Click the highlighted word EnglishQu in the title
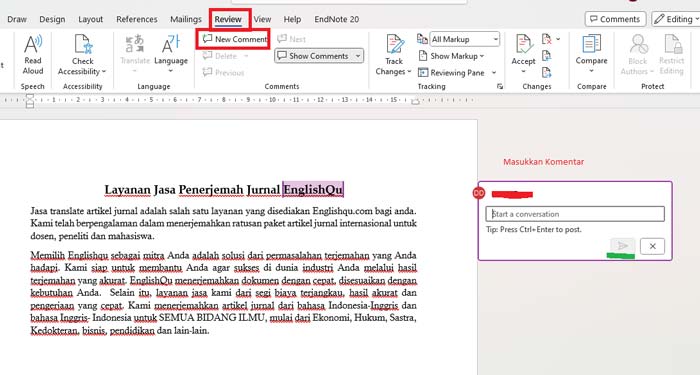 point(313,190)
